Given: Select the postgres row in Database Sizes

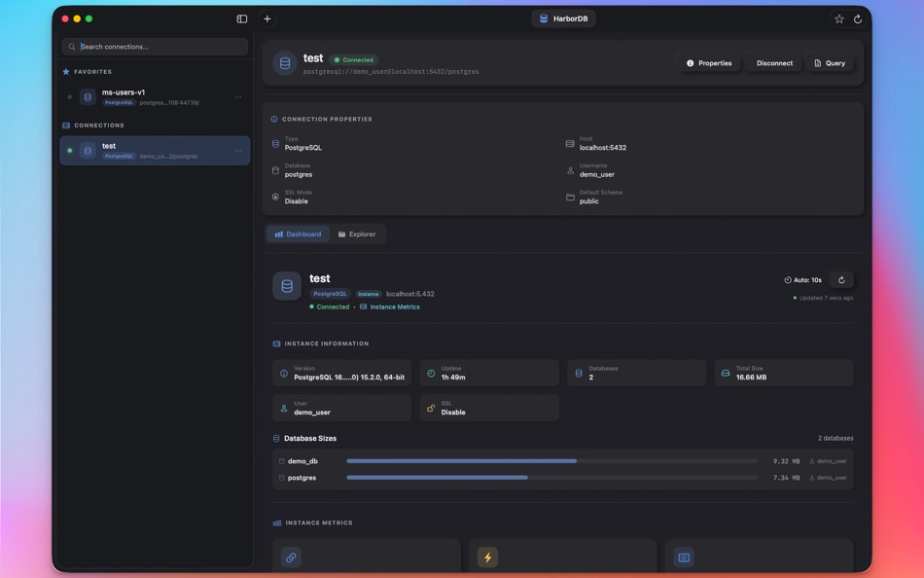Looking at the screenshot, I should 563,478.
